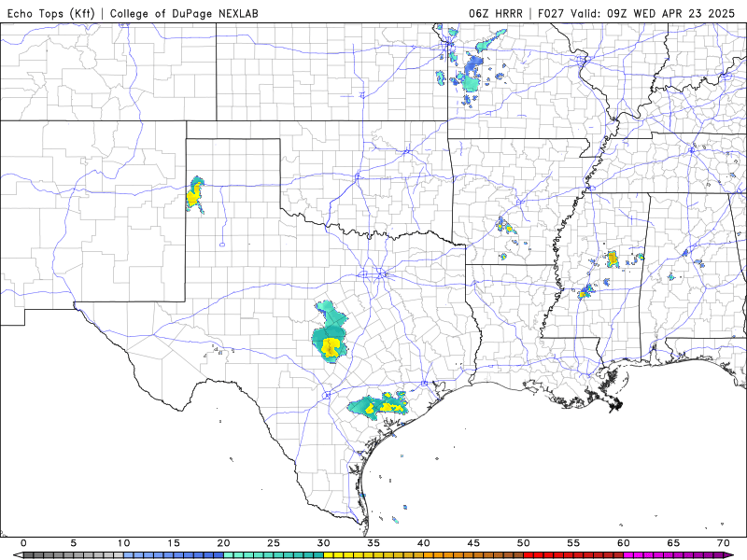Screen dimensions: 747x560
Task: Click the "15" label on the color scale
Action: (x=174, y=543)
